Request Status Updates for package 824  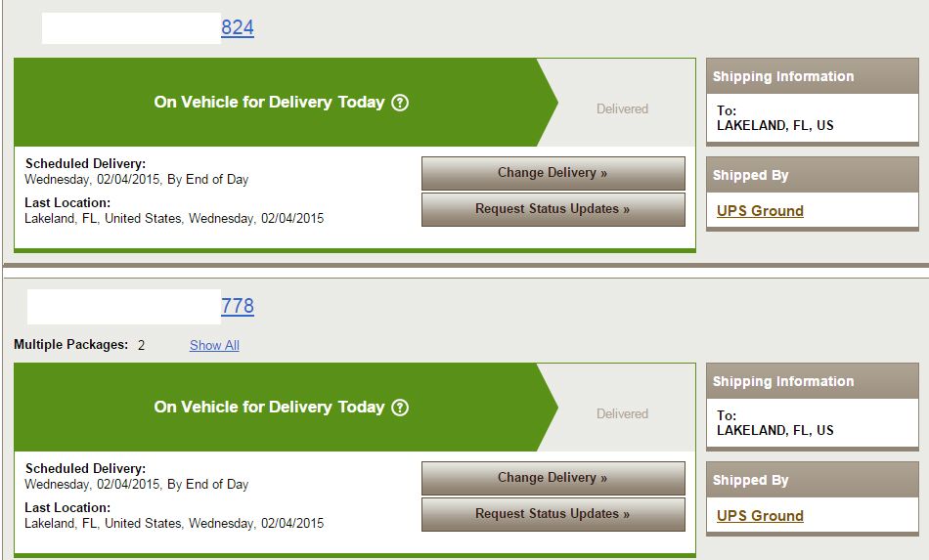pyautogui.click(x=553, y=209)
